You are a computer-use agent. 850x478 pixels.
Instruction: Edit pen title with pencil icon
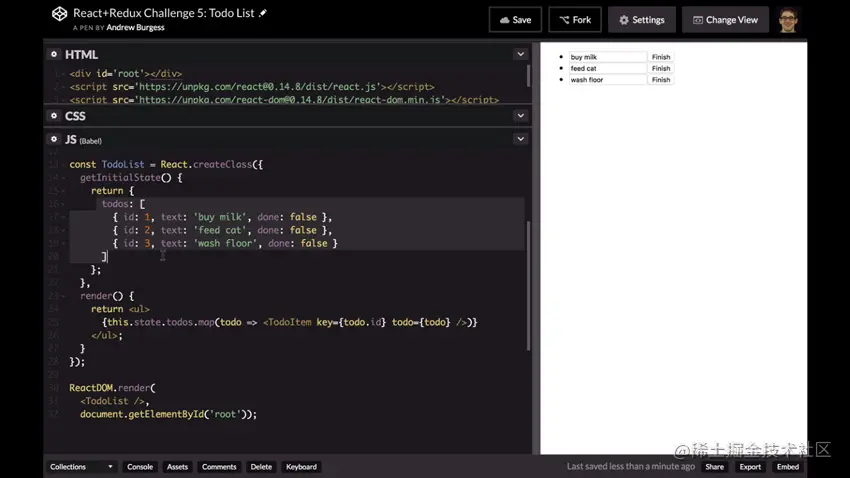pos(263,13)
